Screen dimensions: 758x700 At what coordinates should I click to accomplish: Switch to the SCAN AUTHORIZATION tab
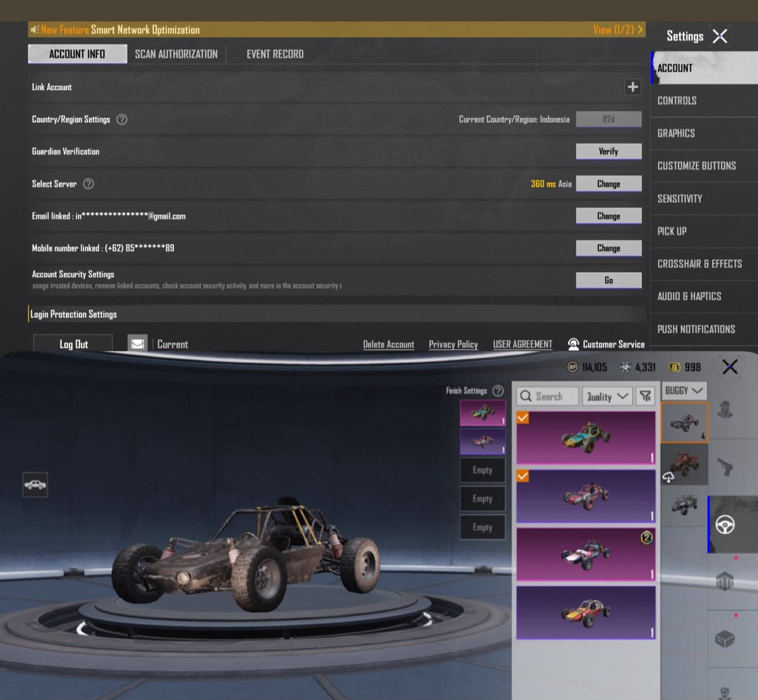click(176, 54)
